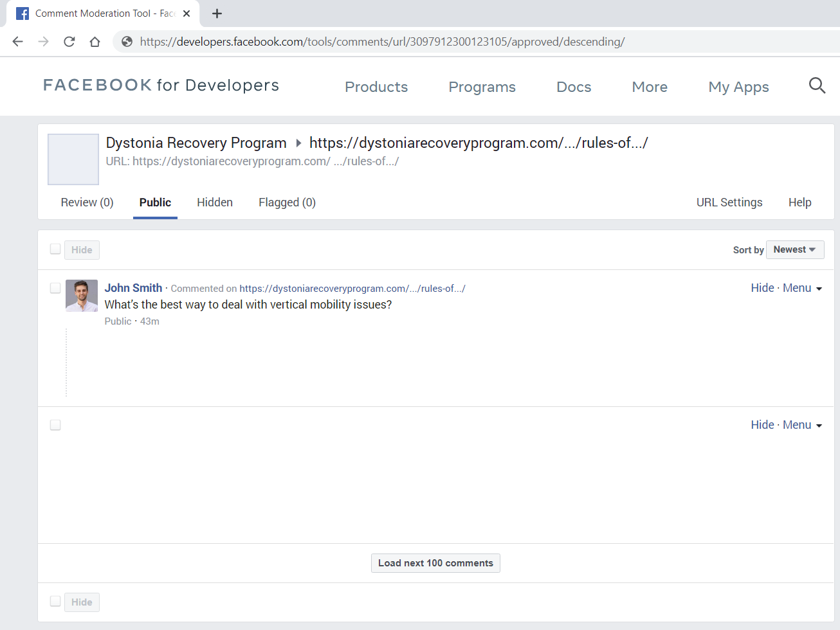
Task: Open the Docs menu
Action: [x=574, y=87]
